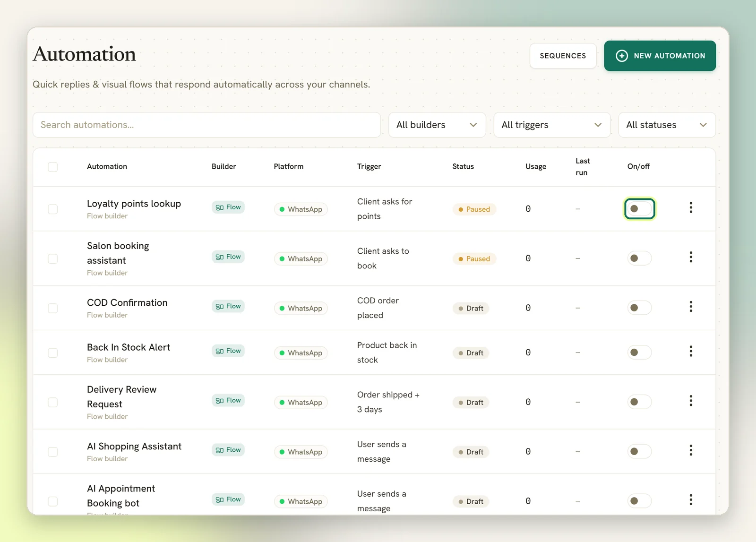
Task: Click the 'Client asks for points' trigger text
Action: tap(385, 209)
